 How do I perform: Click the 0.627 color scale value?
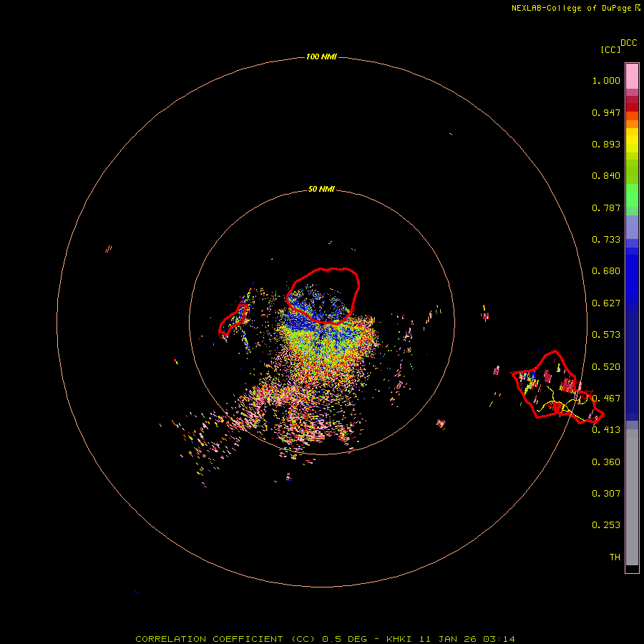click(606, 303)
